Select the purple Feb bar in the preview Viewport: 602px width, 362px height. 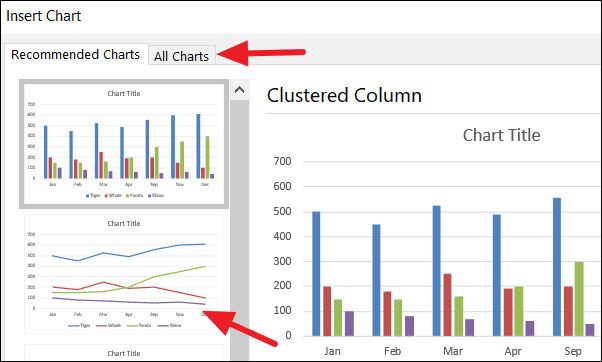point(410,326)
